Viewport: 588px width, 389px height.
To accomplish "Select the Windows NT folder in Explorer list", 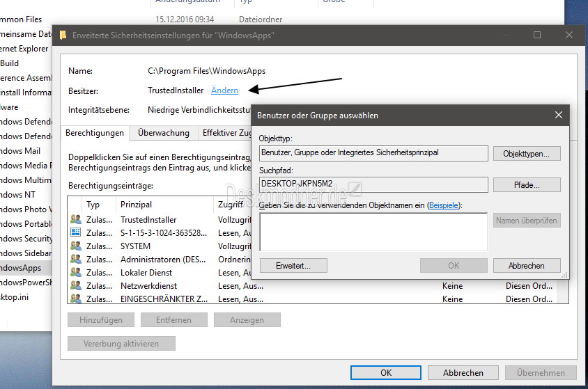I will tap(17, 195).
